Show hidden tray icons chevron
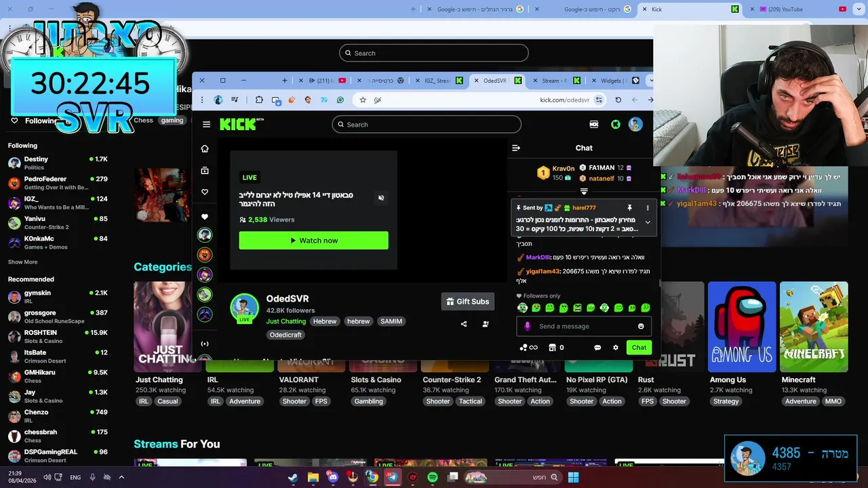The width and height of the screenshot is (868, 488). click(x=121, y=477)
